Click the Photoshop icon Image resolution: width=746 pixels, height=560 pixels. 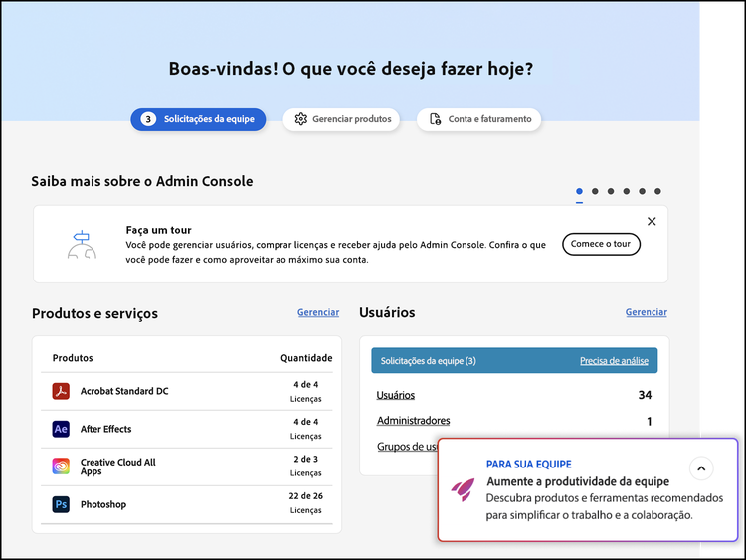pos(61,504)
